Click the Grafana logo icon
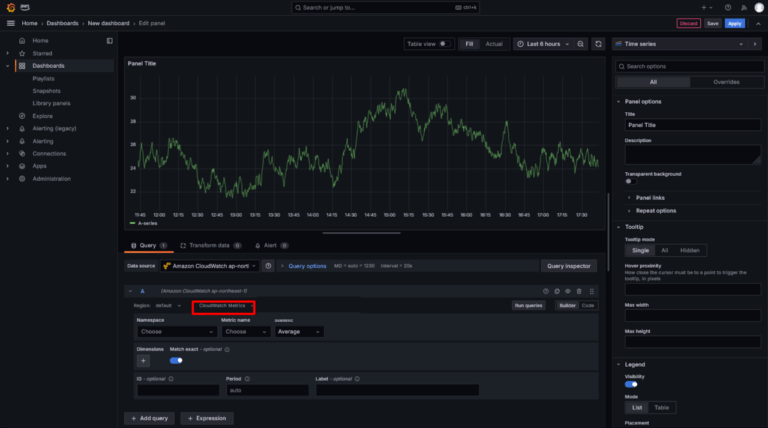768x428 pixels. pos(11,7)
